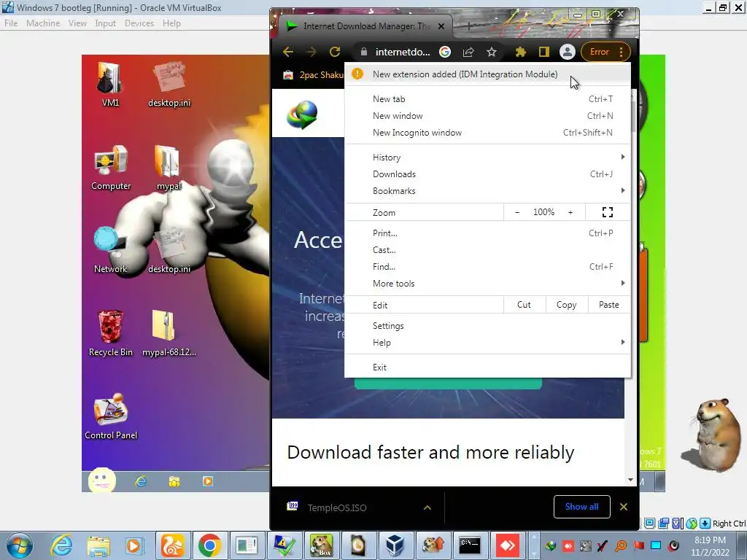
Task: Open VirtualBox Input menu
Action: 105,23
